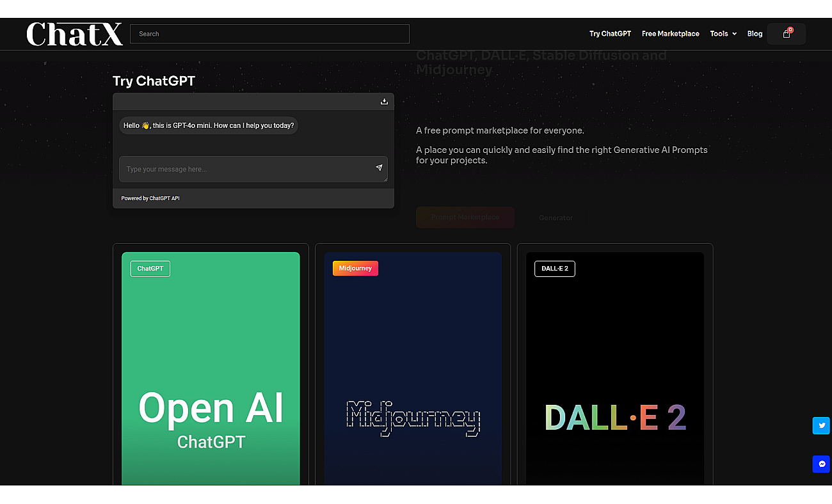
Task: Expand the Tools dropdown menu
Action: [723, 34]
